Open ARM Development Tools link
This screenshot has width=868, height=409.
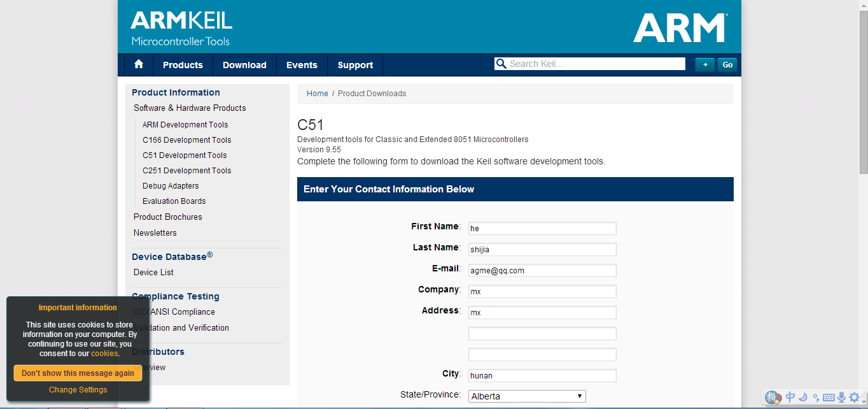[185, 125]
